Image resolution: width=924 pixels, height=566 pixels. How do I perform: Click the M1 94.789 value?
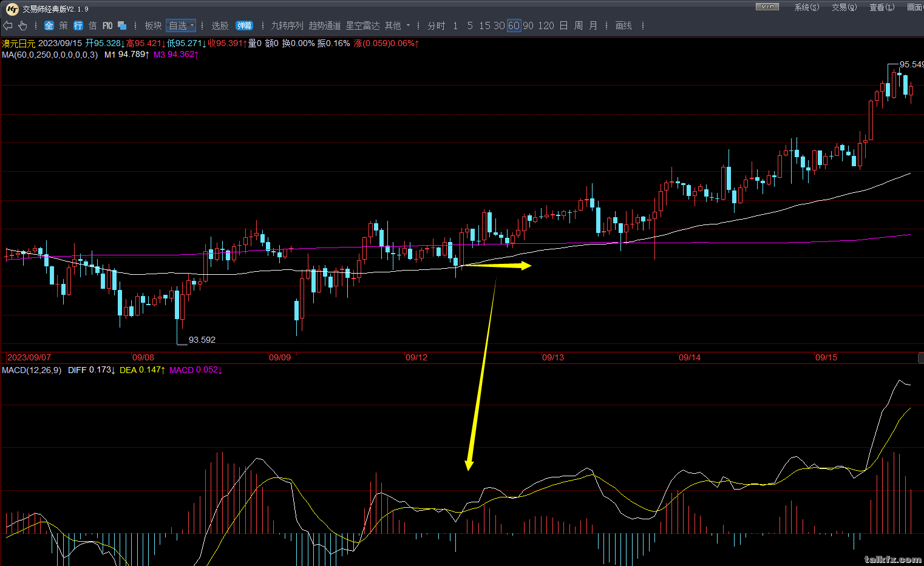click(x=127, y=55)
